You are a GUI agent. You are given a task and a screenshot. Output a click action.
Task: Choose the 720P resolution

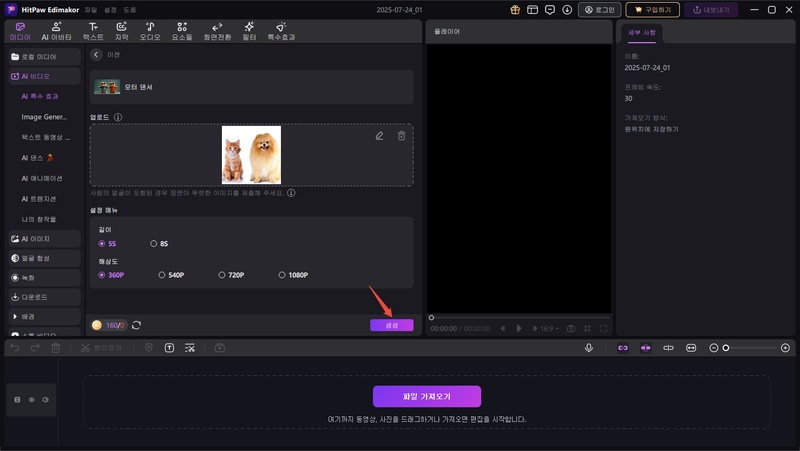tap(231, 275)
